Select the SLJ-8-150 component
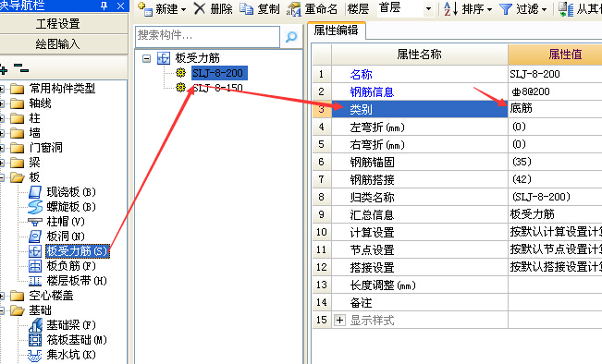The image size is (602, 364). coord(217,88)
